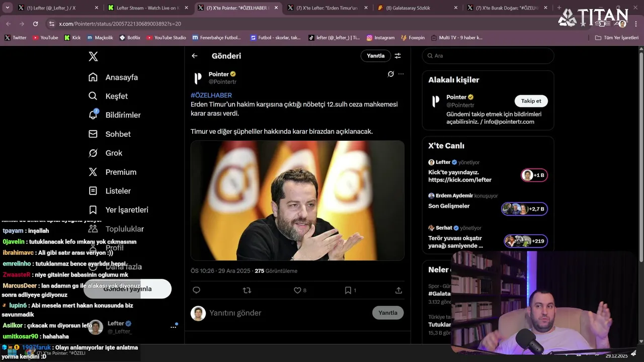The width and height of the screenshot is (644, 362).
Task: Open reply sorting filter icon
Action: (397, 56)
